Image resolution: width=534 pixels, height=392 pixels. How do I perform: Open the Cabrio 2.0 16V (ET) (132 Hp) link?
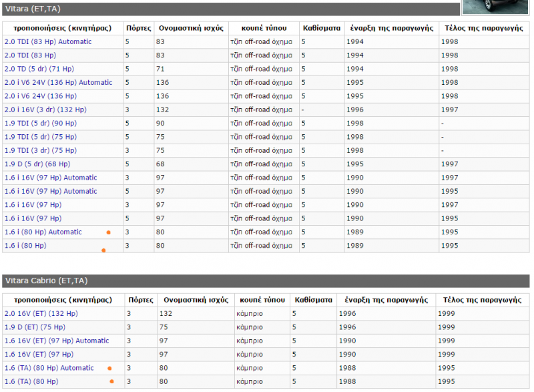point(41,314)
